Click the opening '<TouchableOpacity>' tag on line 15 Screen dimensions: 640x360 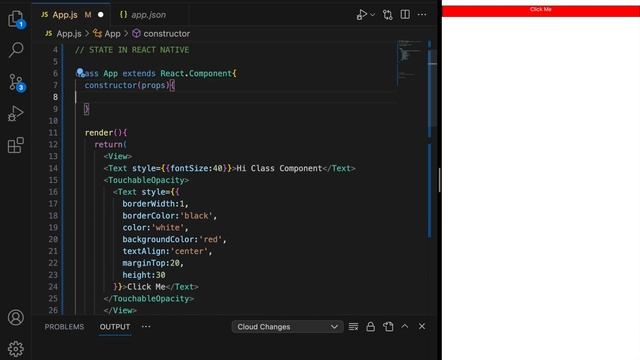pos(146,180)
